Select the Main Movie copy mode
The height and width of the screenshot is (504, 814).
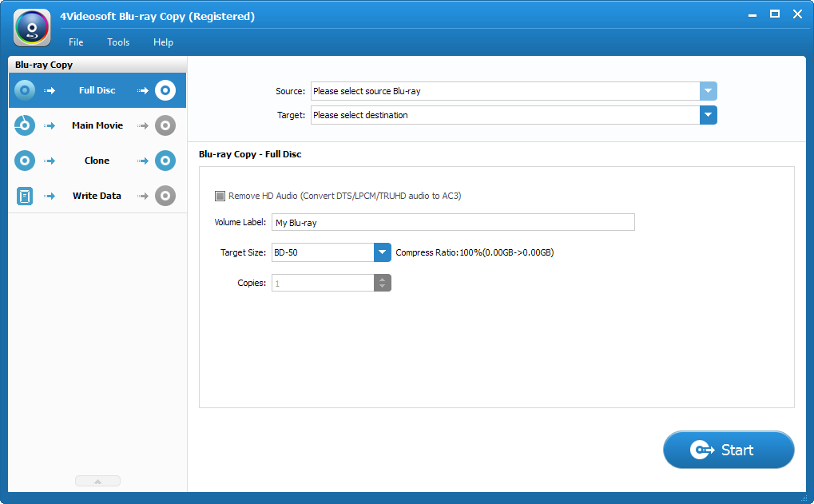click(97, 125)
